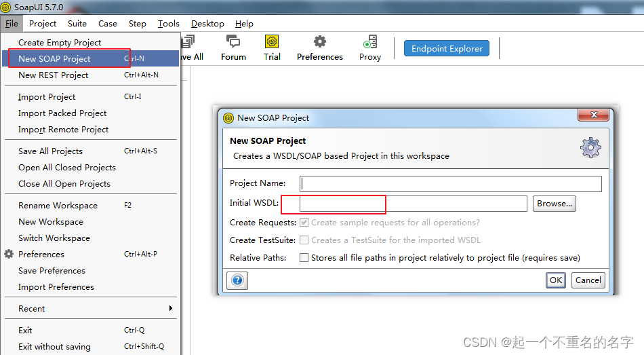Choose New Workspace

click(x=90, y=222)
